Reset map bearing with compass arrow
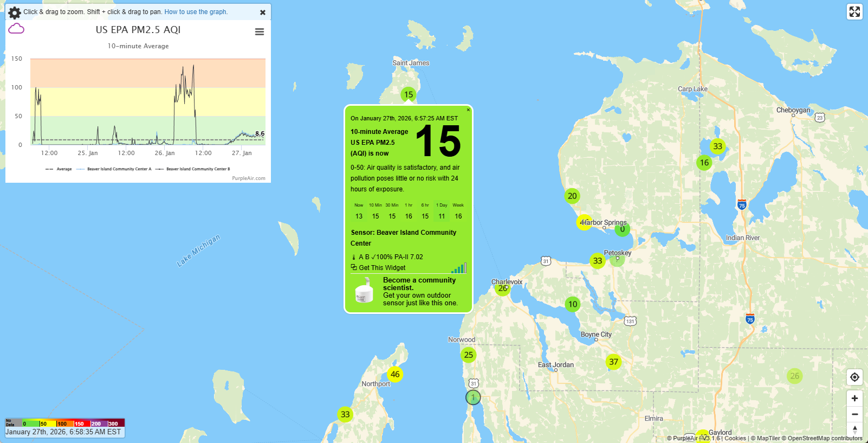Image resolution: width=868 pixels, height=443 pixels. tap(854, 429)
